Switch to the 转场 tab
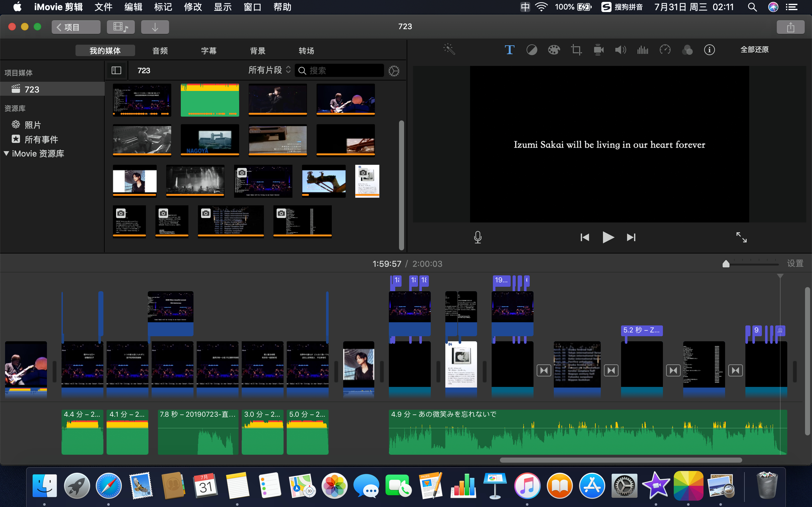The height and width of the screenshot is (507, 812). point(306,51)
